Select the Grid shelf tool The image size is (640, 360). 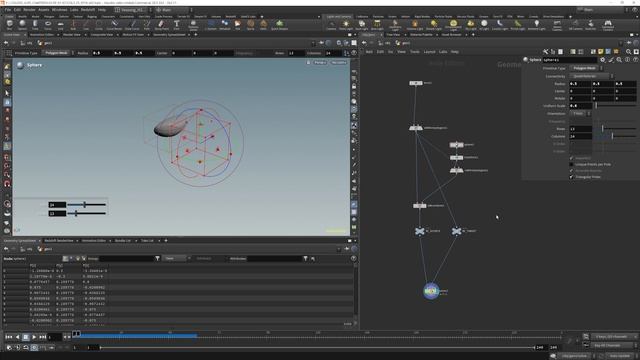pos(60,25)
